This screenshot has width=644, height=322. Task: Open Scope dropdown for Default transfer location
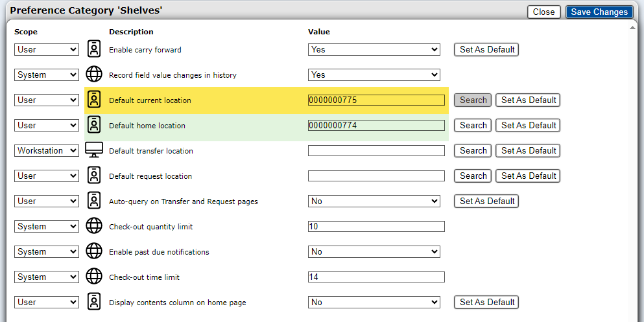47,150
